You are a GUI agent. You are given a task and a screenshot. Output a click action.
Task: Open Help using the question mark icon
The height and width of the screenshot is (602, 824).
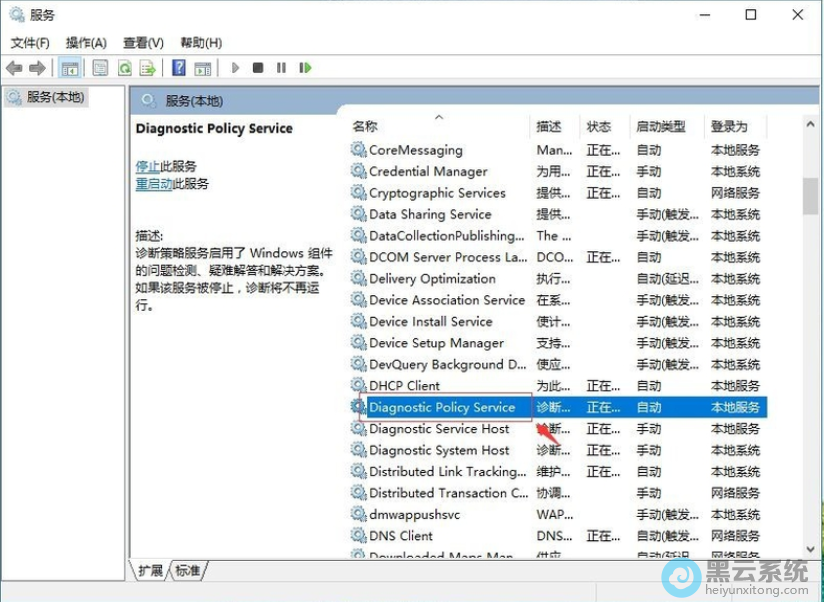pyautogui.click(x=178, y=67)
